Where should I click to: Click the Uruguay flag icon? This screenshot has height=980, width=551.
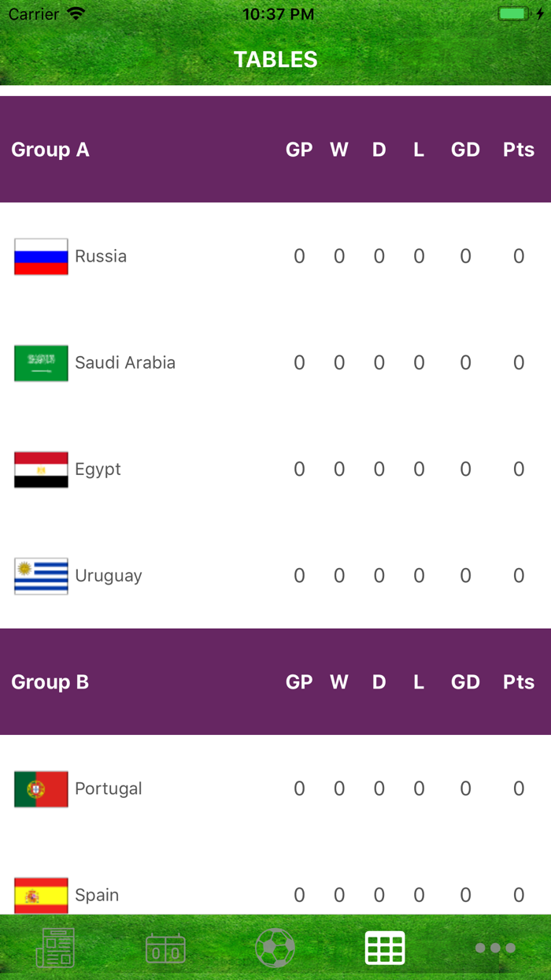[40, 575]
